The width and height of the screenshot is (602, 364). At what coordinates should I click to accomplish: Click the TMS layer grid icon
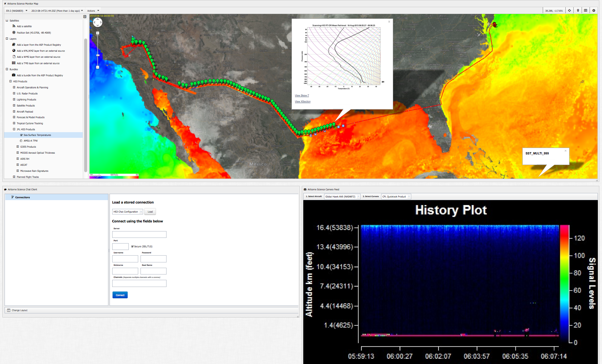(x=14, y=63)
